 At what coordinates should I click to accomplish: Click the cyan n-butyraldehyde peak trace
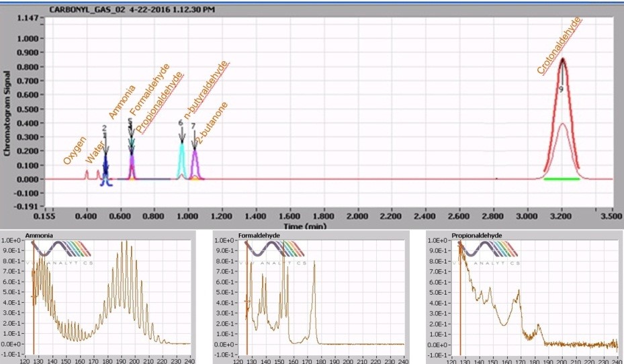pos(181,161)
